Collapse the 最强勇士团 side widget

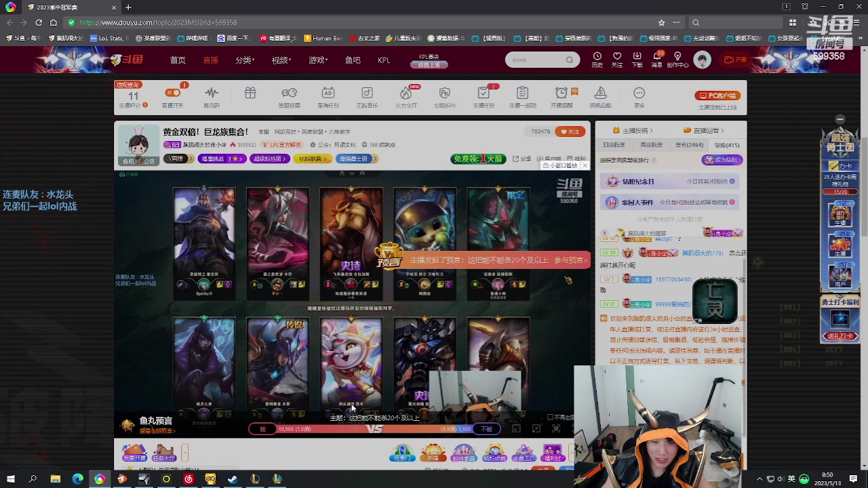(x=840, y=119)
